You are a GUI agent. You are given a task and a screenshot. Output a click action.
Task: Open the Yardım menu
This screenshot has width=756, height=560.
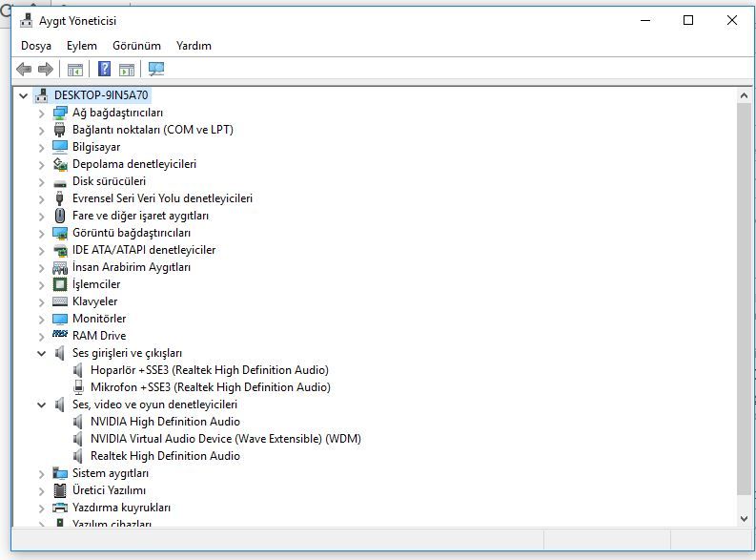click(194, 46)
